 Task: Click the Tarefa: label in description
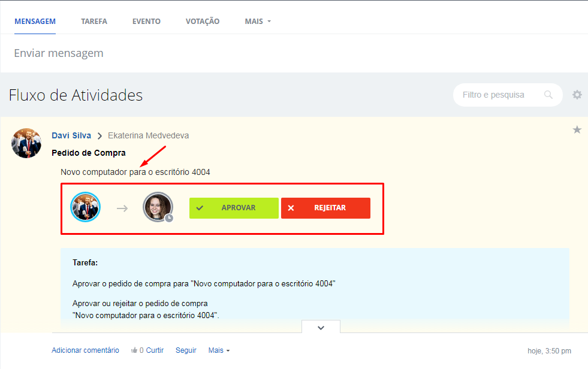[85, 262]
